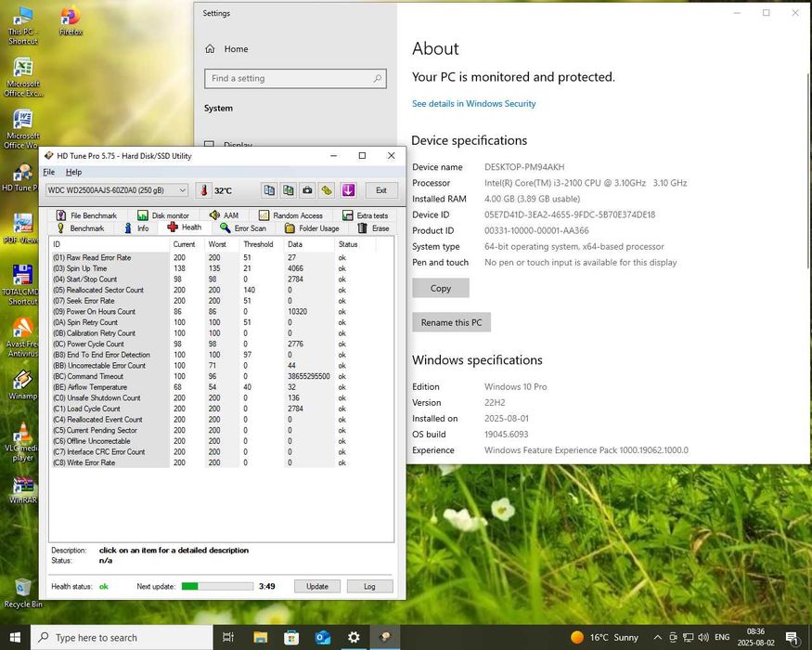Click the Settings gear taskbar icon
Image resolution: width=812 pixels, height=650 pixels.
coord(354,637)
